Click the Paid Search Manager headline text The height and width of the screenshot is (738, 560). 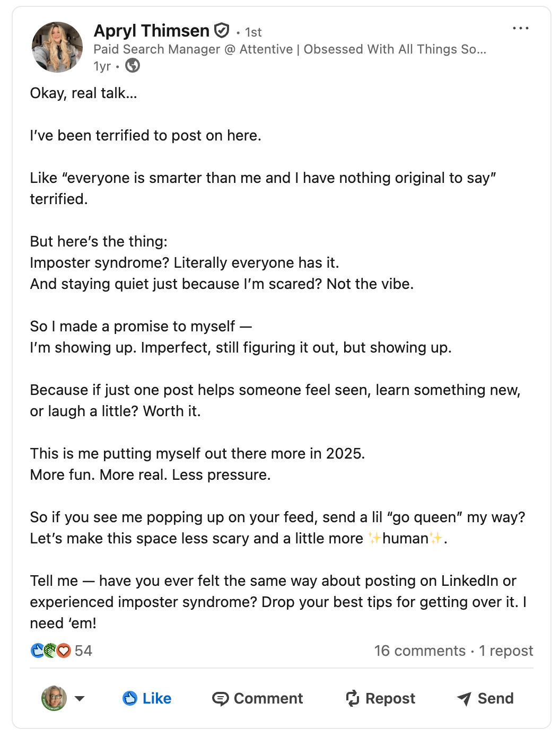coord(290,49)
